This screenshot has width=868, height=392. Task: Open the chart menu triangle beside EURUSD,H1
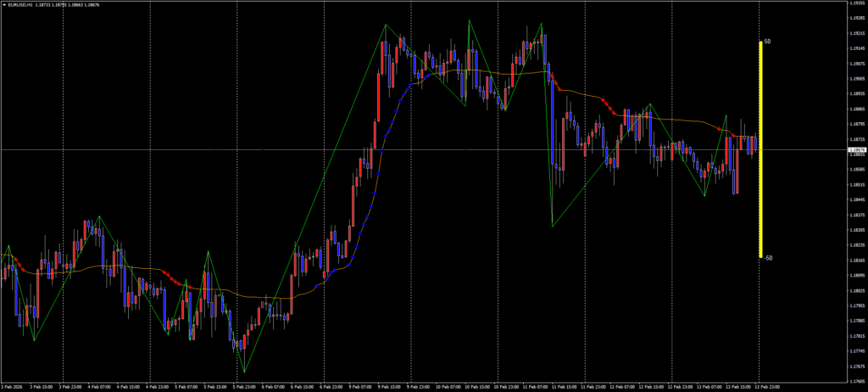pyautogui.click(x=4, y=4)
